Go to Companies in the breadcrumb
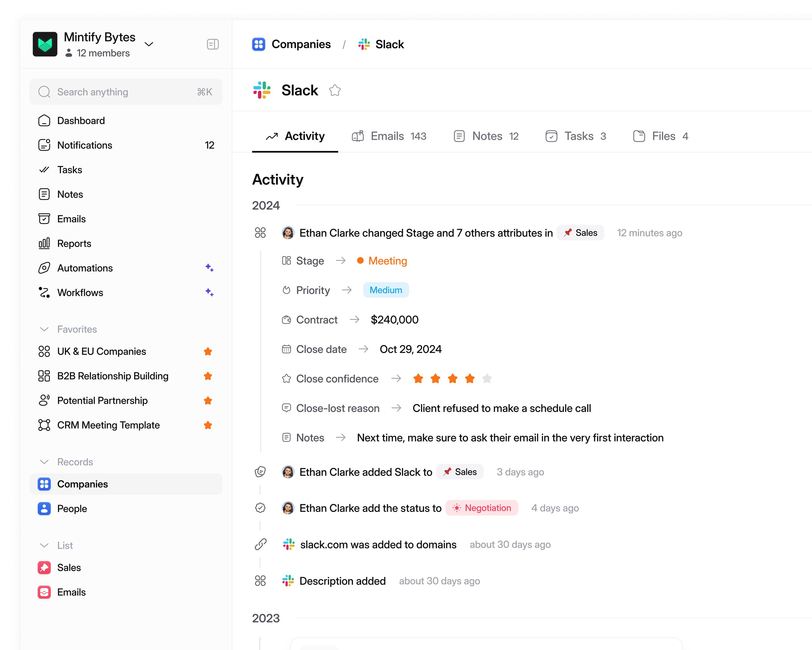Viewport: 812px width, 650px height. pyautogui.click(x=291, y=44)
